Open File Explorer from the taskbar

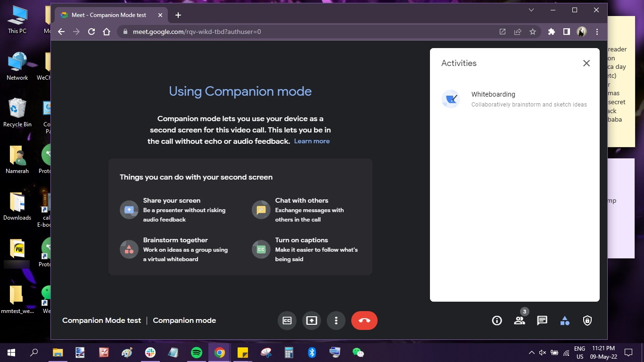tap(58, 352)
